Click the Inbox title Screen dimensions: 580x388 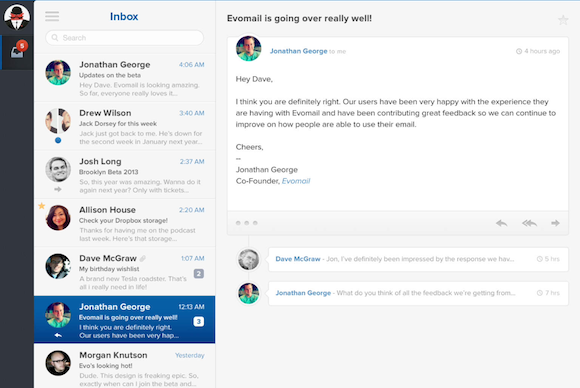tap(124, 16)
